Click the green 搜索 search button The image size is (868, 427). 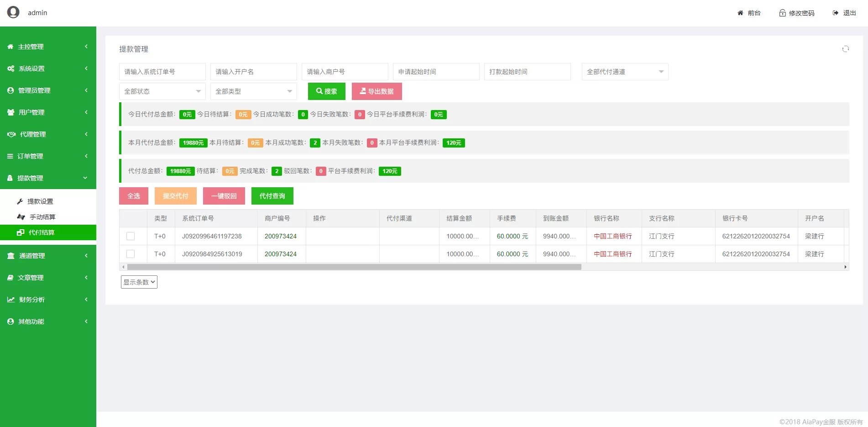(326, 91)
